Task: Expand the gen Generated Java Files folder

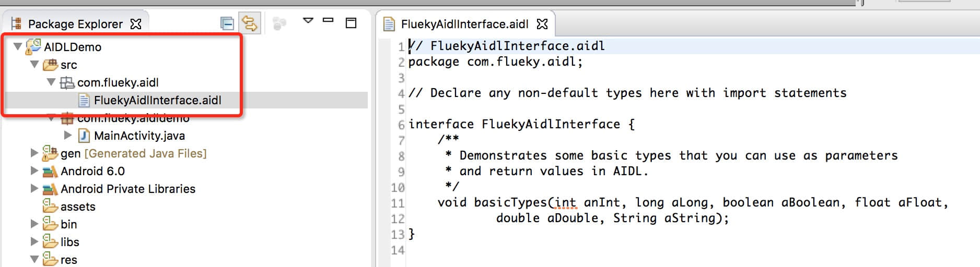Action: coord(34,153)
